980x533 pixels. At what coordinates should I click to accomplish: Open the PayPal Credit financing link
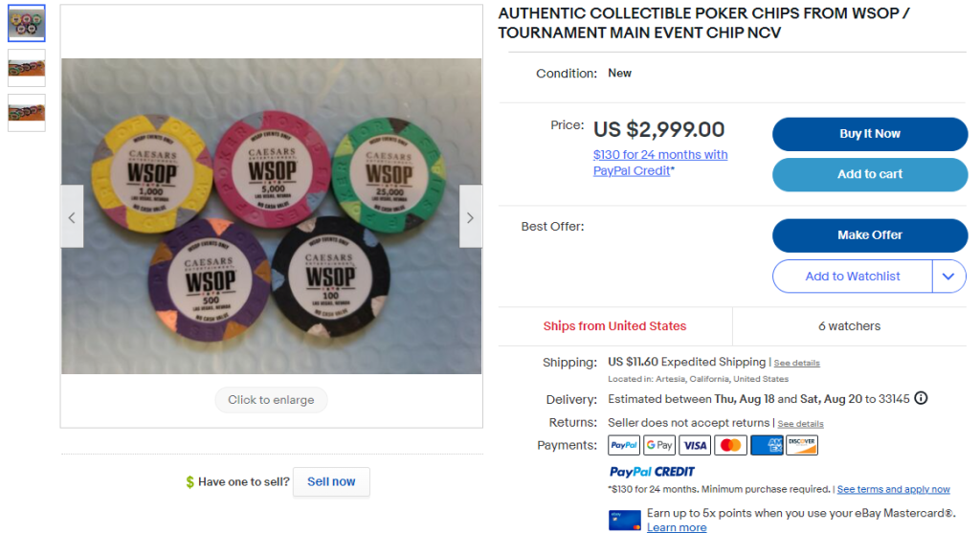click(x=660, y=163)
